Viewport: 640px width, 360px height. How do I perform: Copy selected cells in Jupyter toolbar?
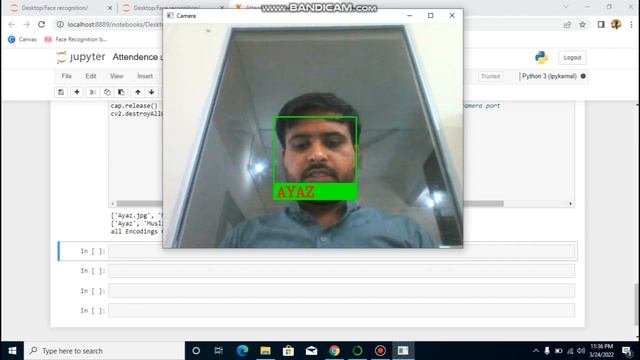pyautogui.click(x=107, y=92)
